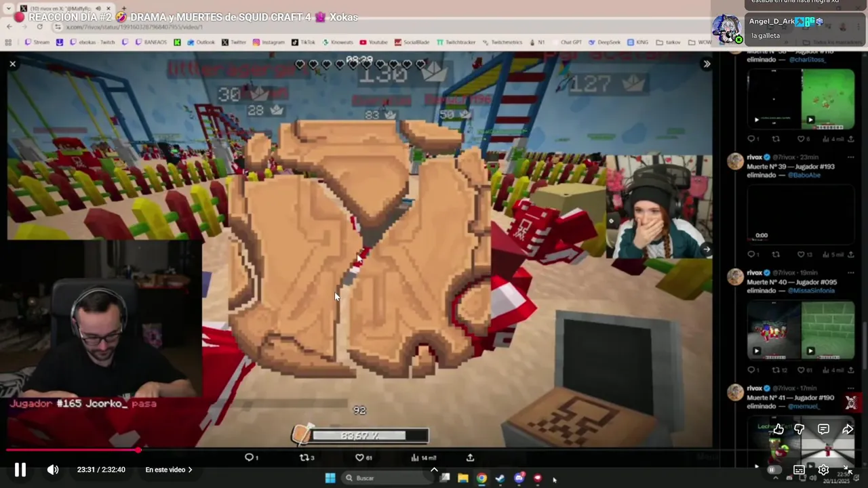Viewport: 868px width, 488px height.
Task: Open @memuel_ mention in Muerte Nº 41 tweet
Action: [x=804, y=407]
